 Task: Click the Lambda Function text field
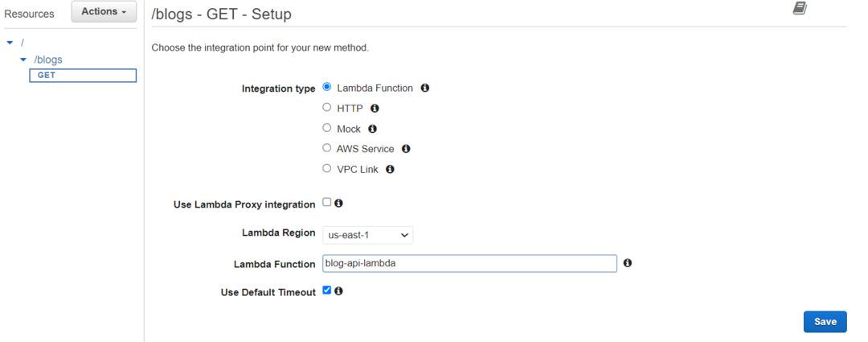click(x=469, y=263)
